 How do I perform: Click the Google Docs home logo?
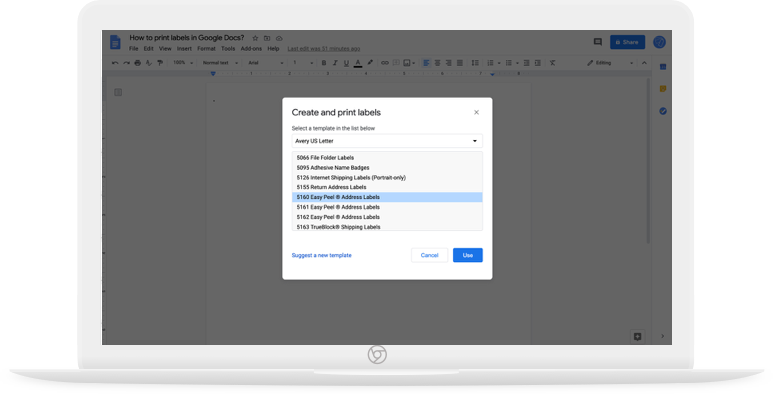pyautogui.click(x=115, y=42)
